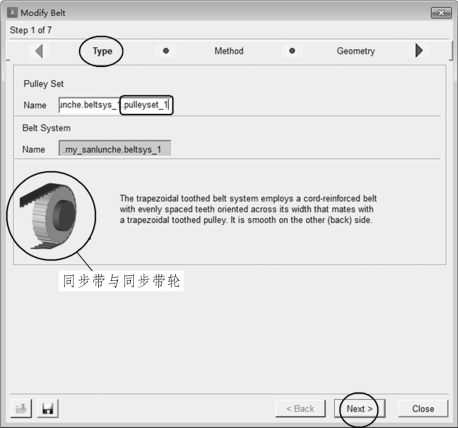Click the dot marker between Type and Method
The height and width of the screenshot is (428, 458).
click(x=166, y=51)
